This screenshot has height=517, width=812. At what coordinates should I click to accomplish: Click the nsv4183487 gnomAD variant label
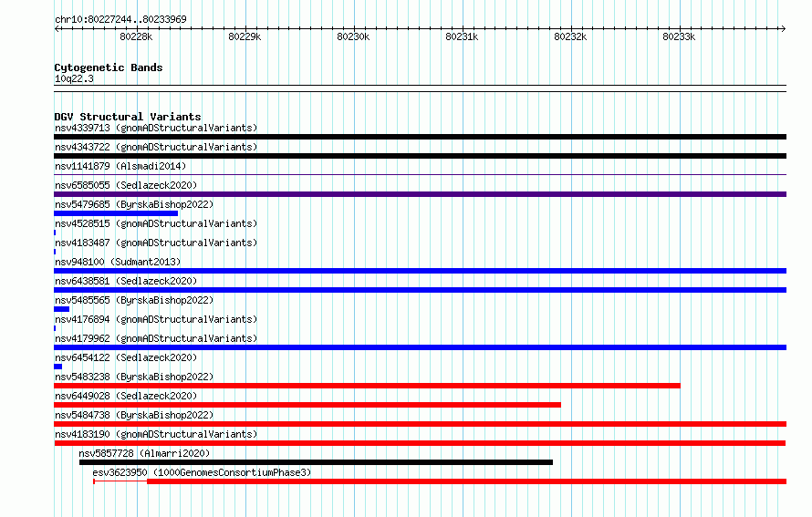coord(156,243)
